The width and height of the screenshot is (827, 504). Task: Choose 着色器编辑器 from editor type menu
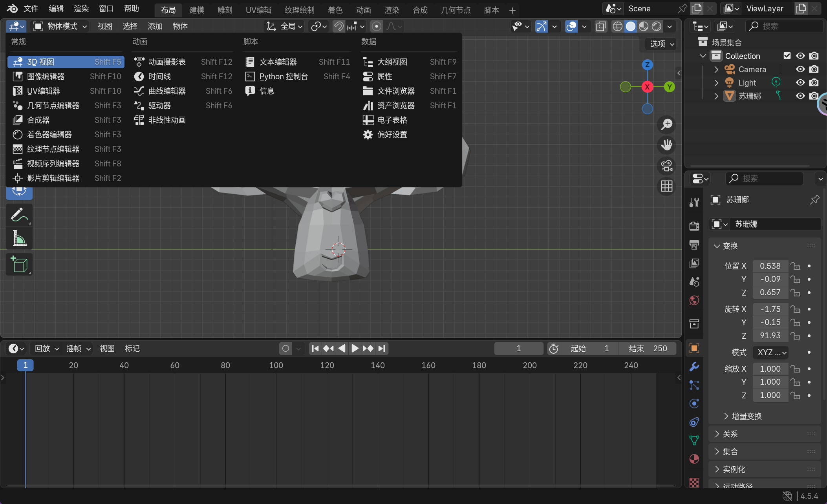(x=49, y=135)
